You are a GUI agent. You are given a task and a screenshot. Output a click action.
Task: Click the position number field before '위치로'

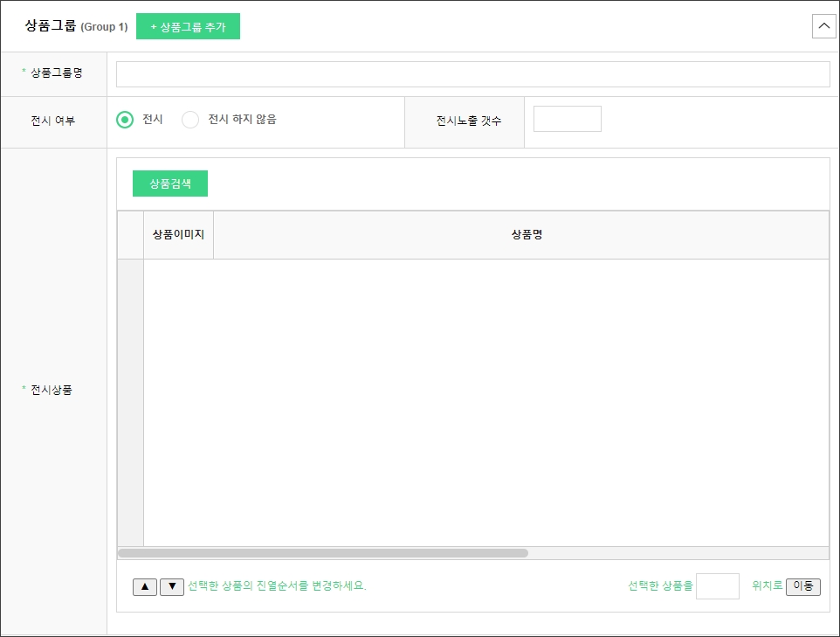pyautogui.click(x=717, y=586)
